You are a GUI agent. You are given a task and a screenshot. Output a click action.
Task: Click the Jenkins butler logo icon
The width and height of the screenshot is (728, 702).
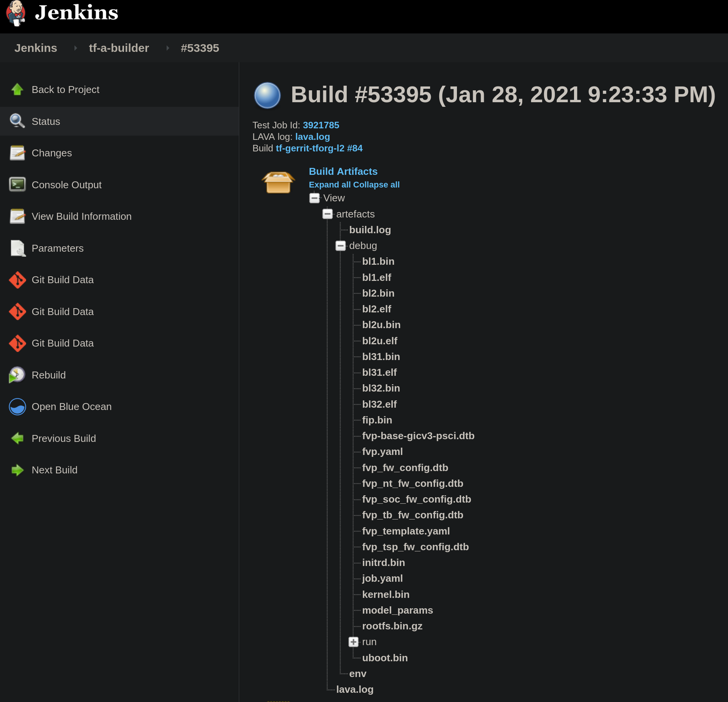pos(16,13)
